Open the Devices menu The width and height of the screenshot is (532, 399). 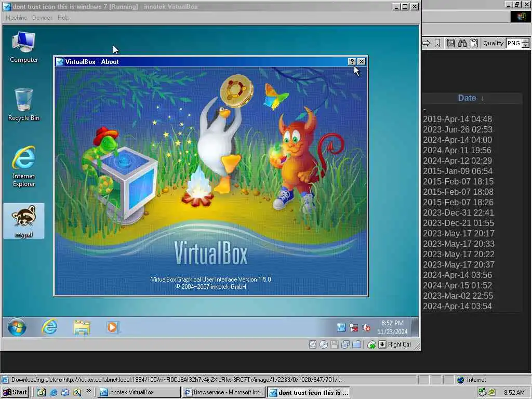click(x=43, y=18)
